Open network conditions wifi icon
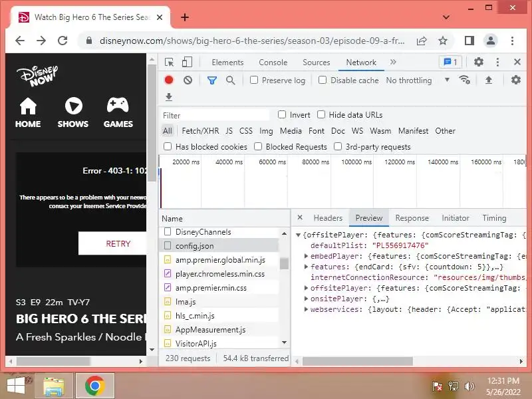Screen dimensions: 532x399 click(464, 80)
